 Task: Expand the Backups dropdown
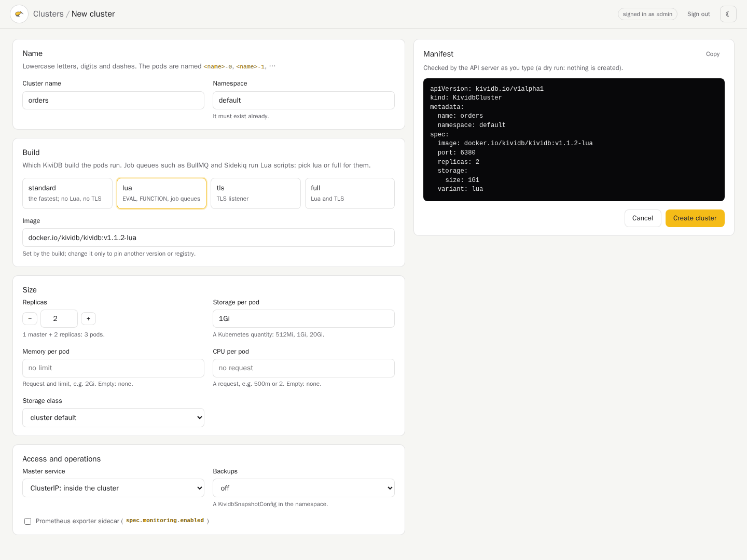[x=303, y=488]
